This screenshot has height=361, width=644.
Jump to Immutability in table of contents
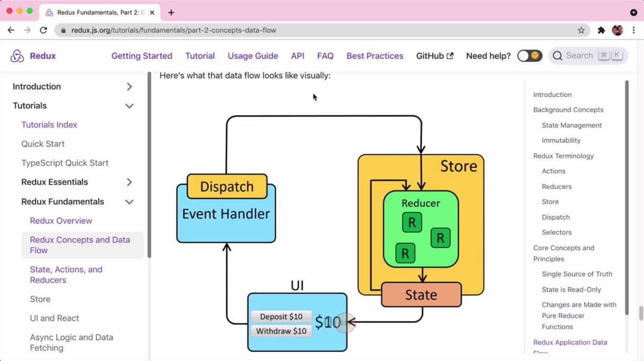click(561, 140)
